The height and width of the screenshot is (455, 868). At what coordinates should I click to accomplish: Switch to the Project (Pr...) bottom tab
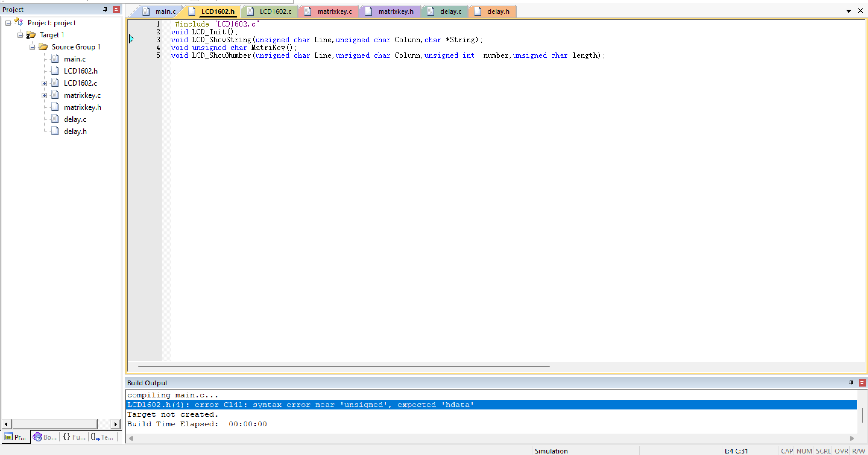coord(15,437)
